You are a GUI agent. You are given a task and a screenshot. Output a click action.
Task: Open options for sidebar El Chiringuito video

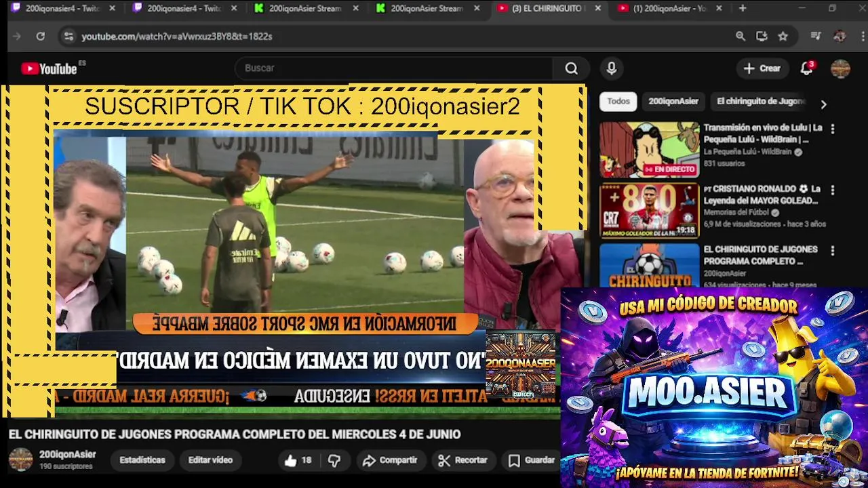tap(833, 251)
